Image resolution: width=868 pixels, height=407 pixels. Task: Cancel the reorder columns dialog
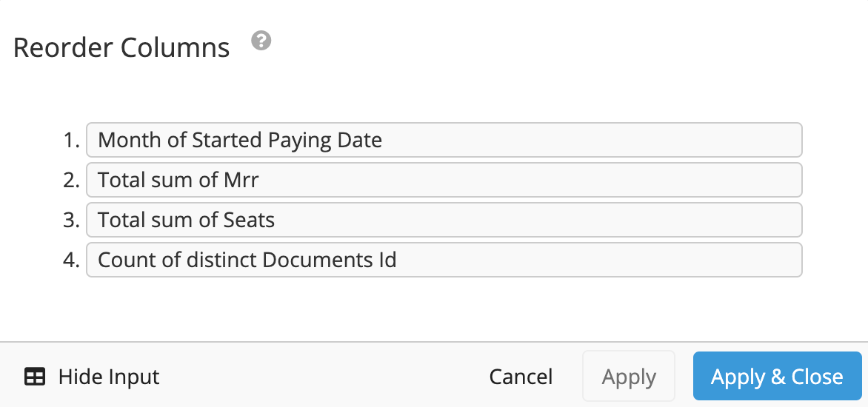521,377
